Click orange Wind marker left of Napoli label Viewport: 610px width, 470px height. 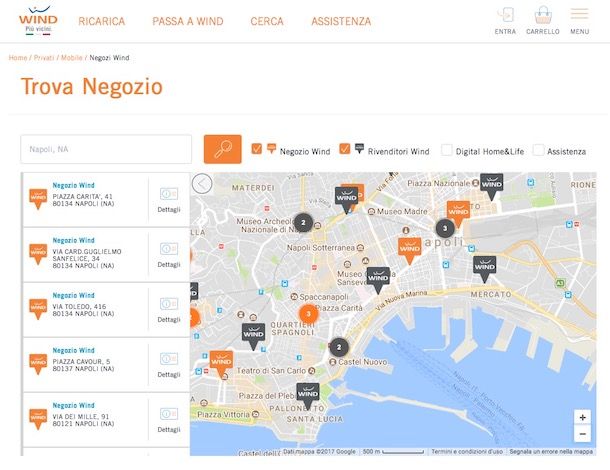(x=410, y=250)
